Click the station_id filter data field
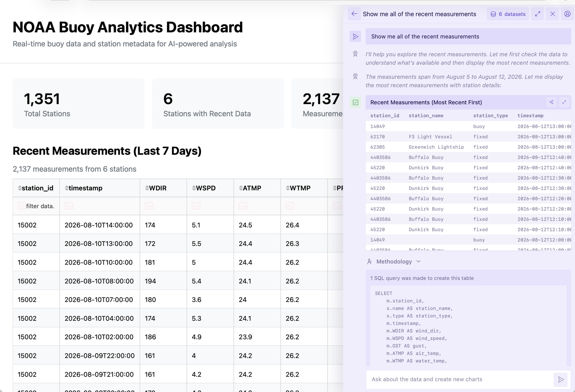 click(x=36, y=206)
